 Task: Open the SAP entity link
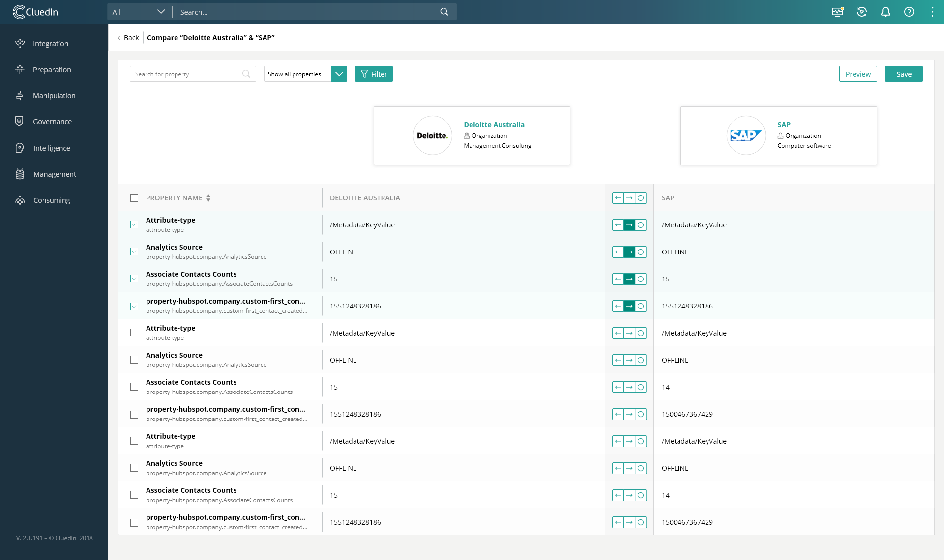coord(784,125)
